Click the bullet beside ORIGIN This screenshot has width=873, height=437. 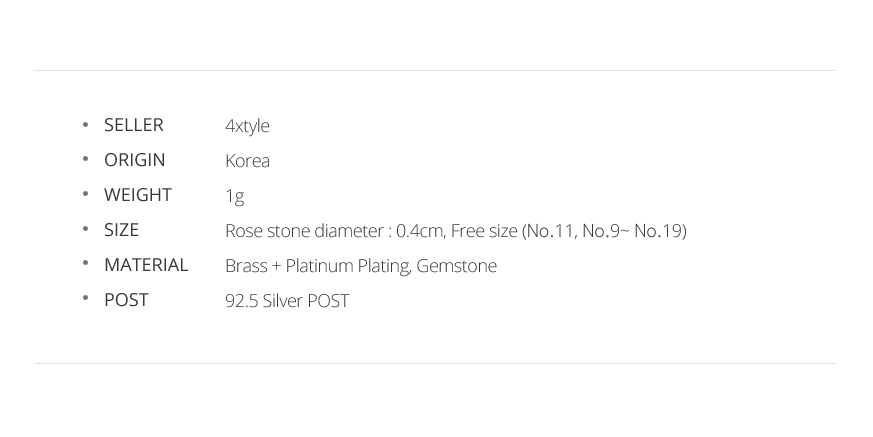point(86,160)
